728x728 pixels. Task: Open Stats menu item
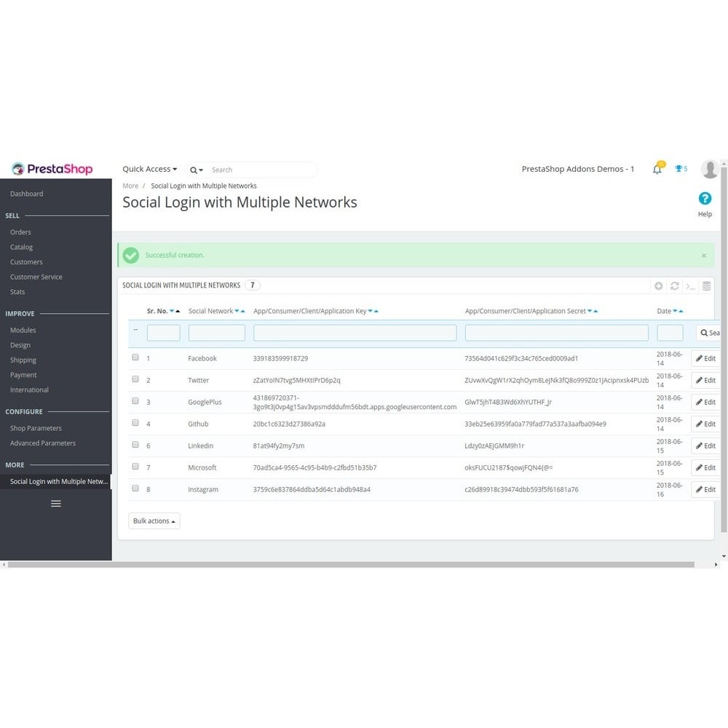tap(17, 292)
